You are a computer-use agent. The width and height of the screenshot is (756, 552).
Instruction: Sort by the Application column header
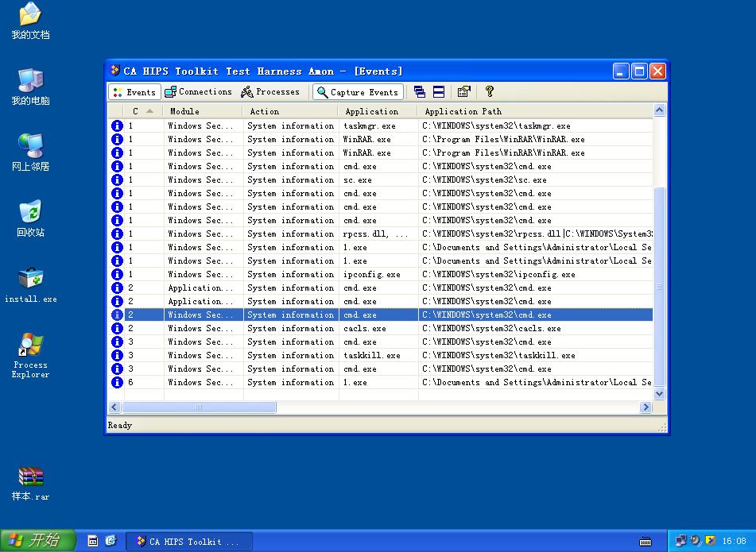point(378,111)
